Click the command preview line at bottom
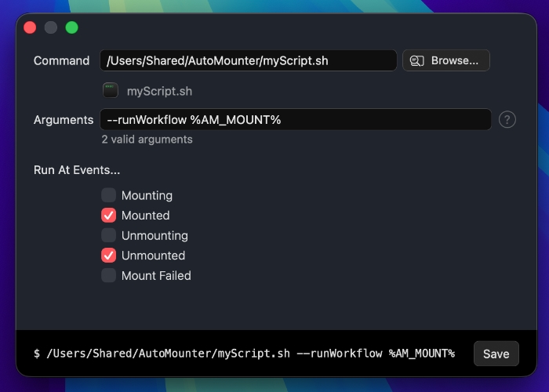549x392 pixels. 245,354
